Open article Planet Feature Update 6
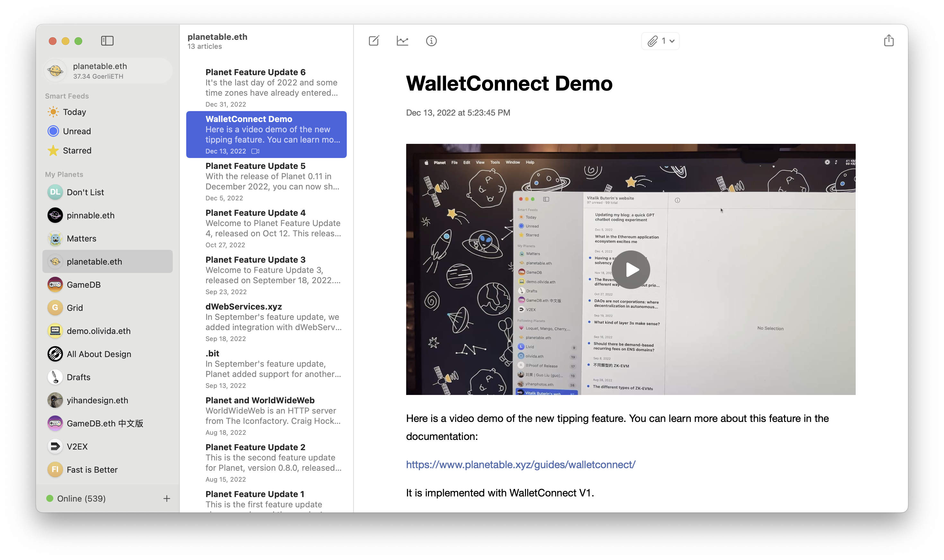Screen dimensions: 944x560 click(x=267, y=88)
